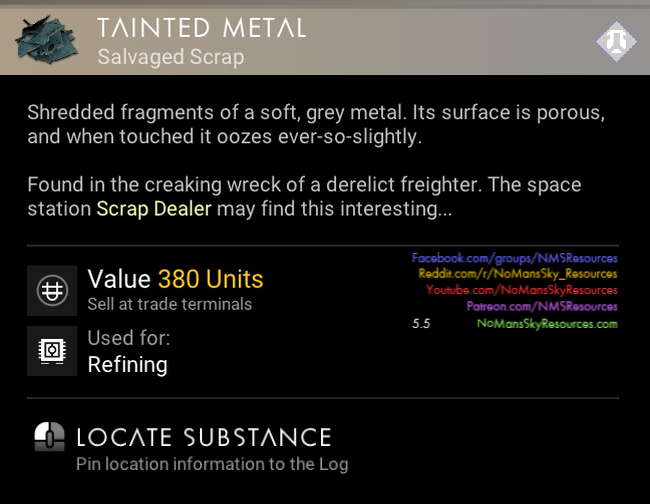Open the Facebook NMSResources group link
The height and width of the screenshot is (504, 650).
514,258
